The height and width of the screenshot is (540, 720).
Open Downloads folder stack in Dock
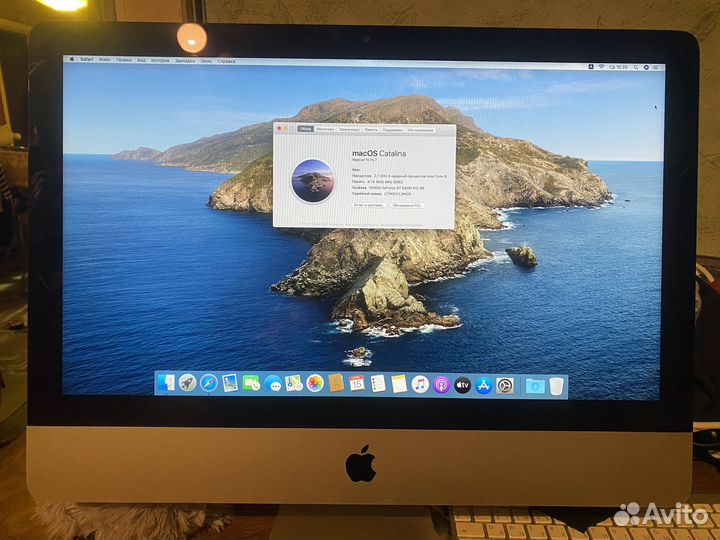[535, 387]
